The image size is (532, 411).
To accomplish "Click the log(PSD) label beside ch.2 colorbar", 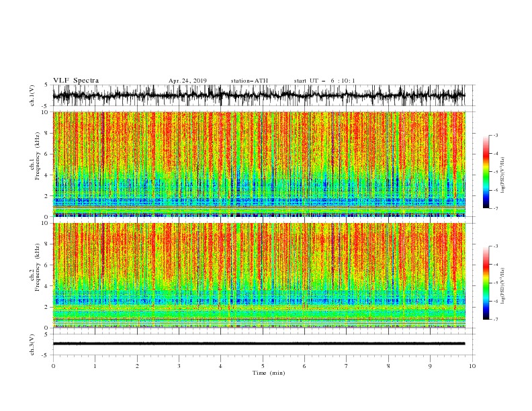I will pos(503,285).
